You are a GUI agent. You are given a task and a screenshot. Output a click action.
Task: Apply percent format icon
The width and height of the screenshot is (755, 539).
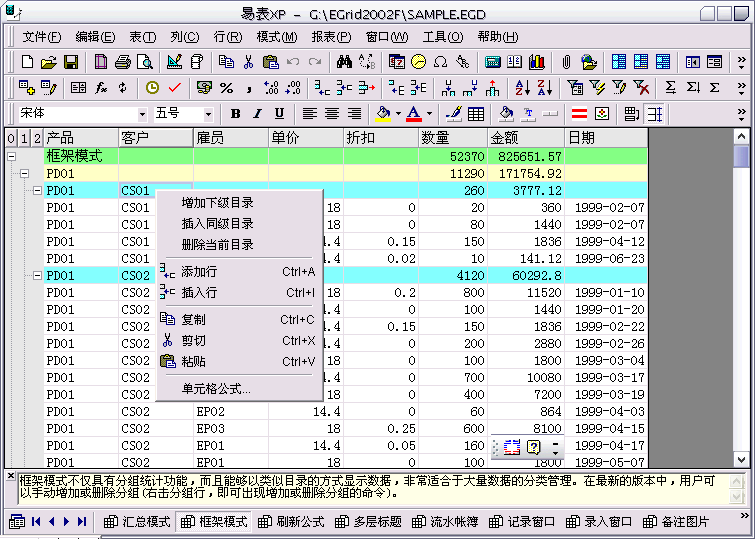coord(226,88)
